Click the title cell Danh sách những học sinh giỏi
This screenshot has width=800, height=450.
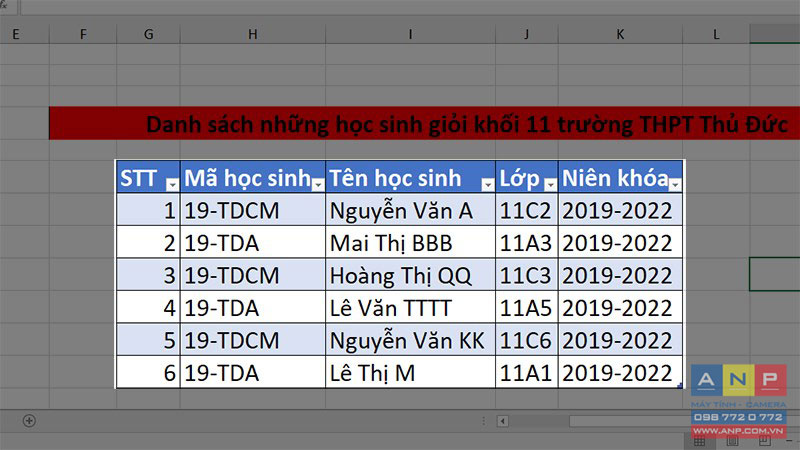pyautogui.click(x=424, y=123)
